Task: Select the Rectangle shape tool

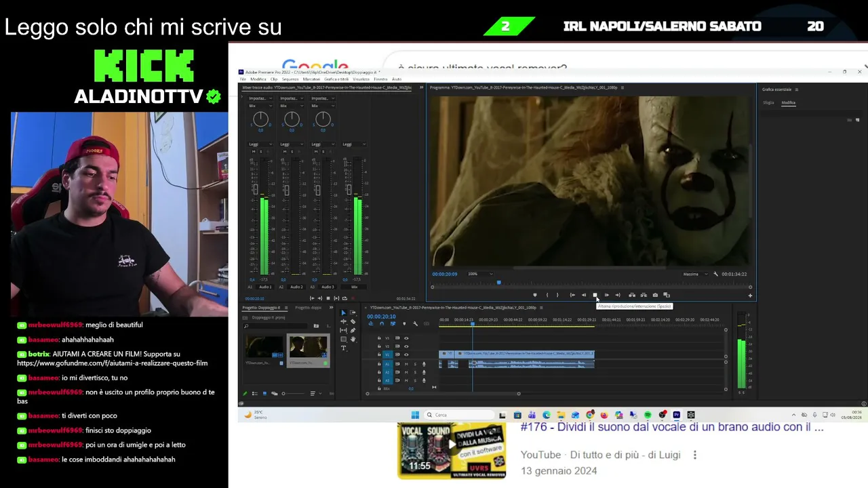Action: click(343, 339)
